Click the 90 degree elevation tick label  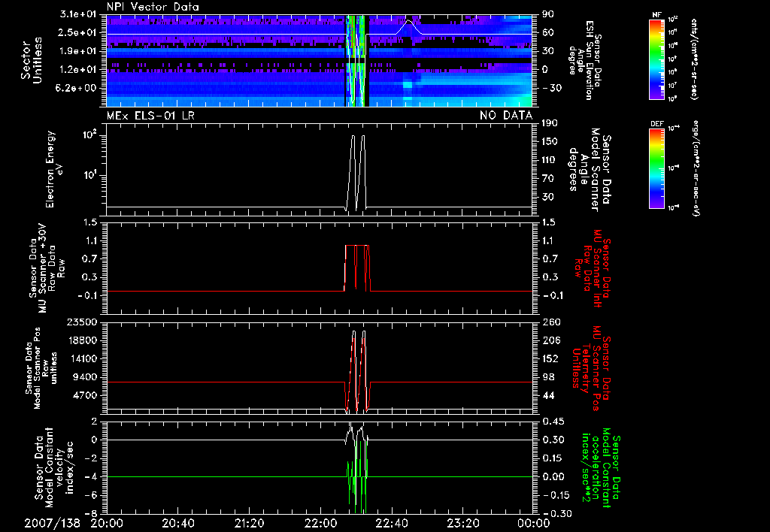[547, 14]
